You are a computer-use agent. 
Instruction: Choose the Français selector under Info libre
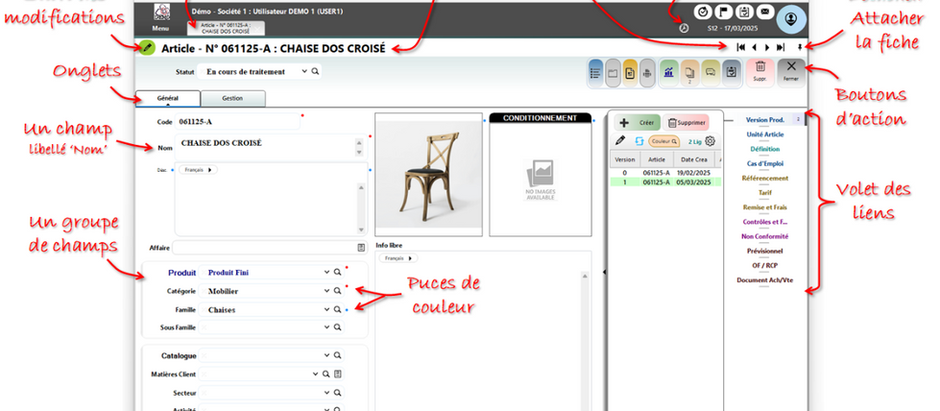[x=398, y=258]
